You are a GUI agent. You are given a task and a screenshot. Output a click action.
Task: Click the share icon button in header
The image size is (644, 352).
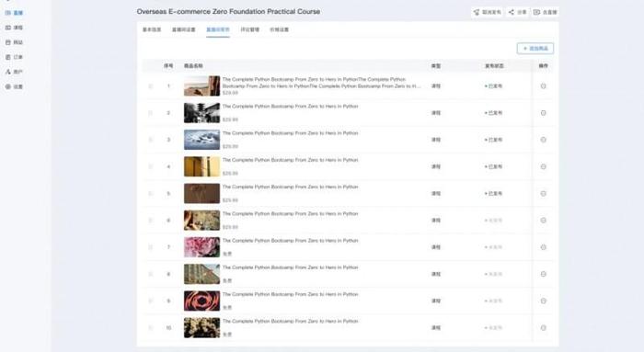point(517,12)
